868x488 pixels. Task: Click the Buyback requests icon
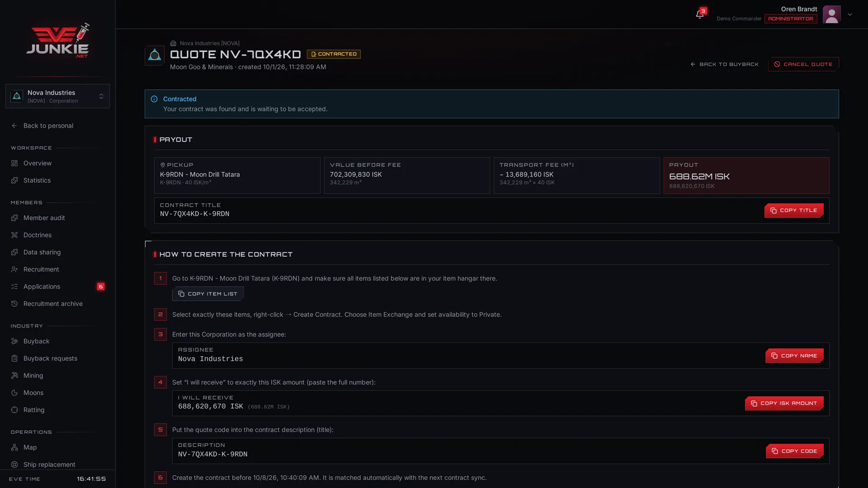click(14, 358)
